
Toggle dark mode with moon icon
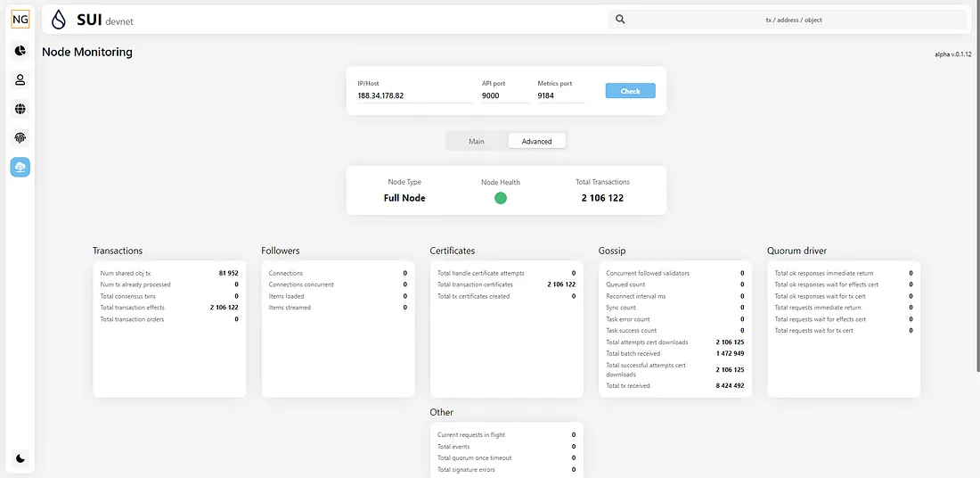pos(20,458)
